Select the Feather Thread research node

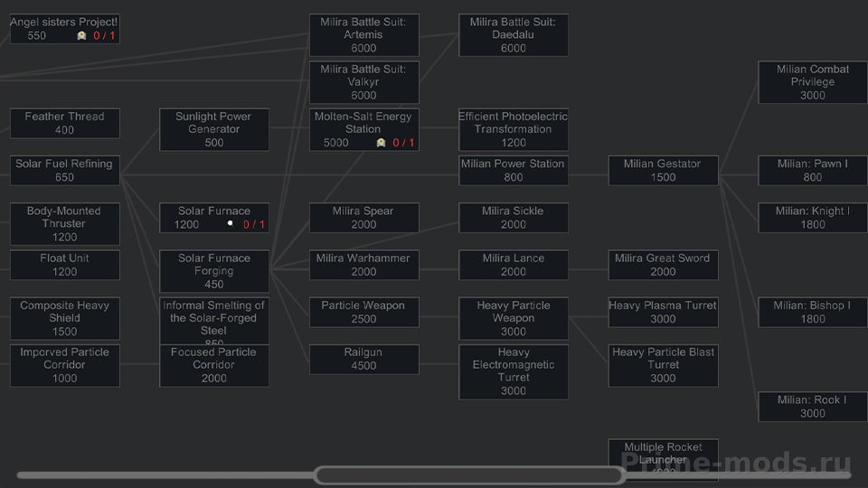(65, 124)
